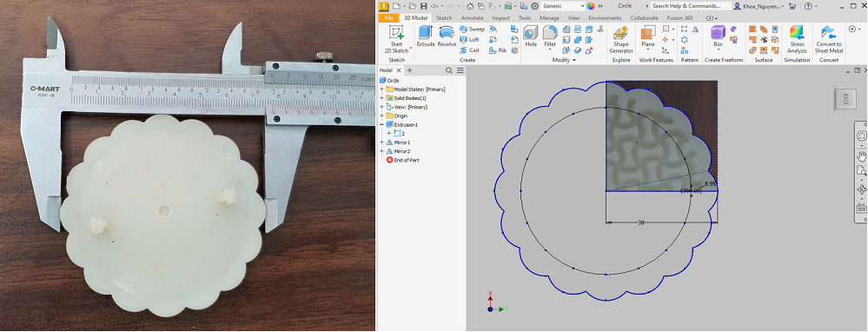868x332 pixels.
Task: Expand the Mirror2 node
Action: [381, 151]
